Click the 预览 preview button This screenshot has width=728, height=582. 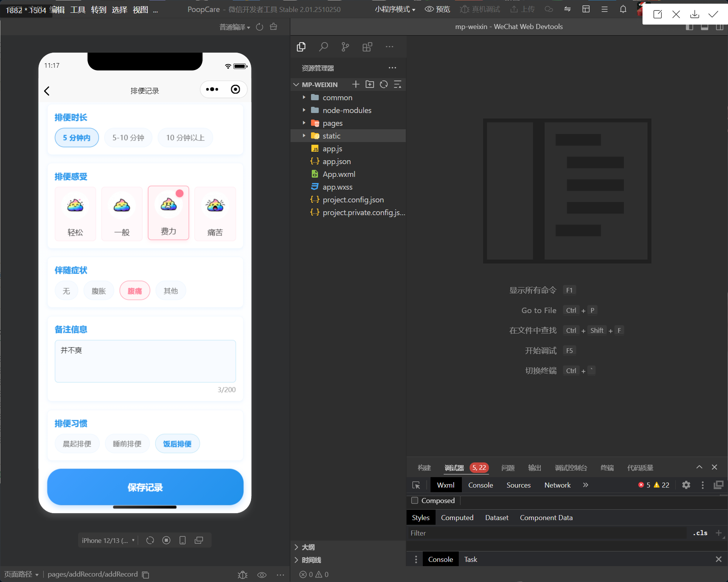437,9
